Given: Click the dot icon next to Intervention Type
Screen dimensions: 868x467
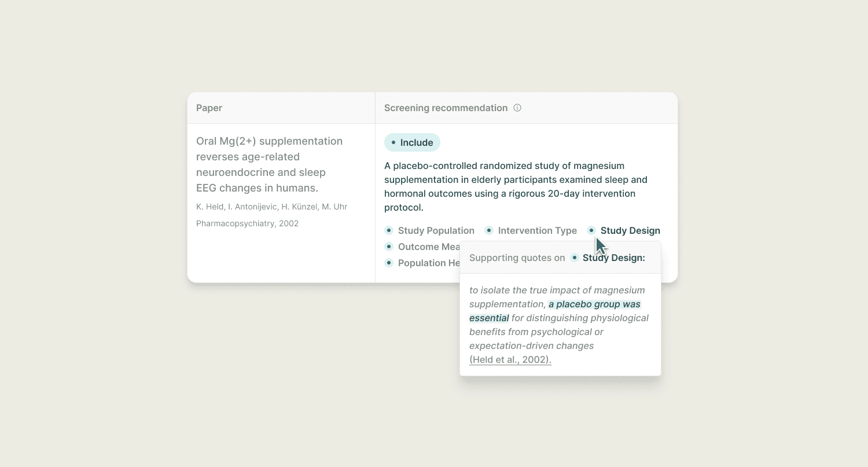Looking at the screenshot, I should point(489,230).
